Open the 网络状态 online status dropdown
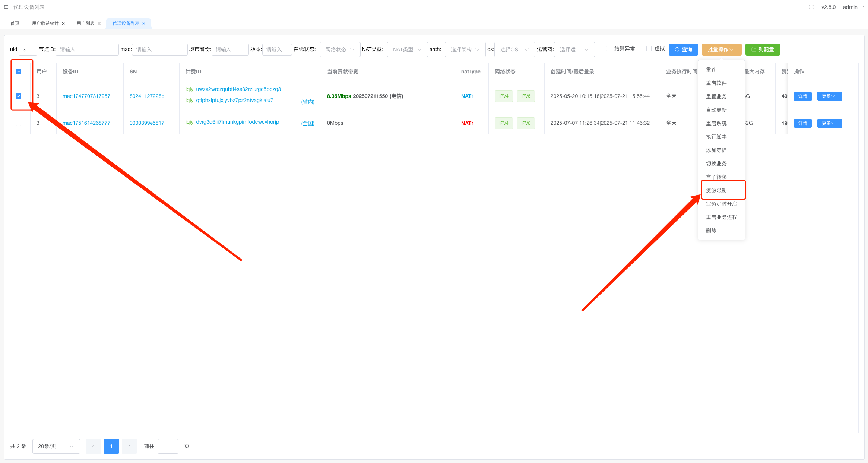Image resolution: width=868 pixels, height=463 pixels. tap(339, 50)
